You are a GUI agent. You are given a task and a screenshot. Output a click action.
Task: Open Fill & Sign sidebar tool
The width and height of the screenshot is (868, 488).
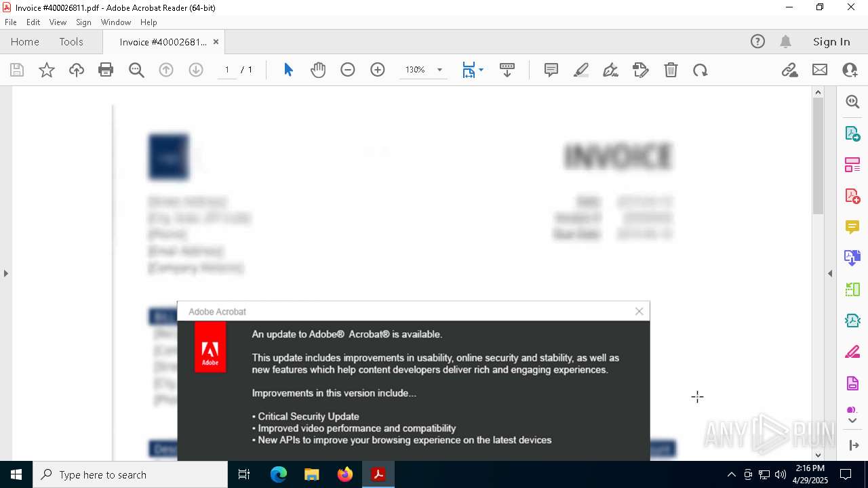[852, 352]
